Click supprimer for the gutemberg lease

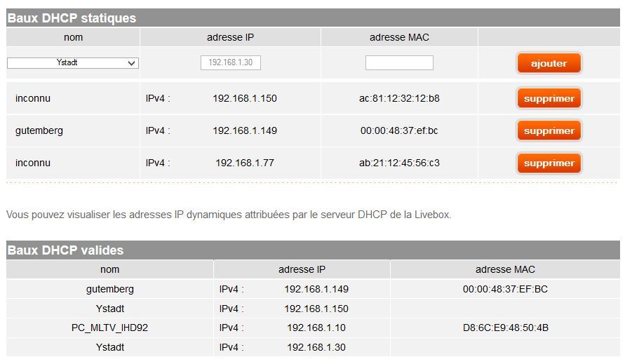pos(549,131)
